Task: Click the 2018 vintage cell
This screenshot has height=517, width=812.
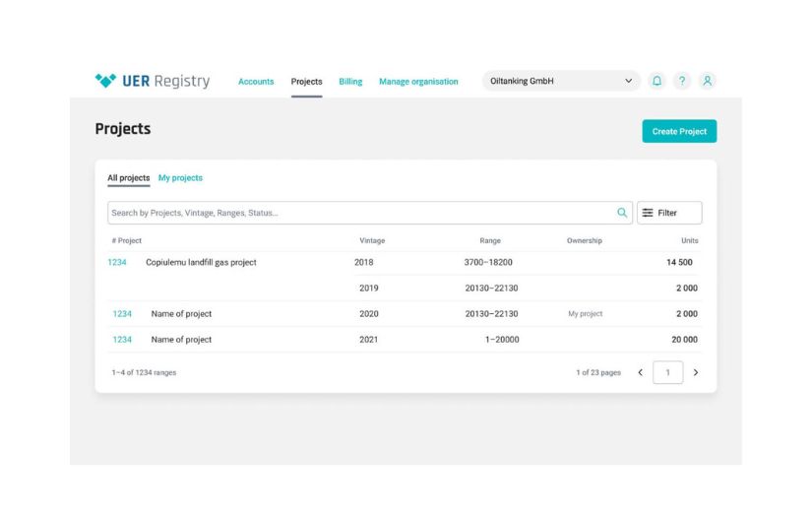Action: [363, 262]
